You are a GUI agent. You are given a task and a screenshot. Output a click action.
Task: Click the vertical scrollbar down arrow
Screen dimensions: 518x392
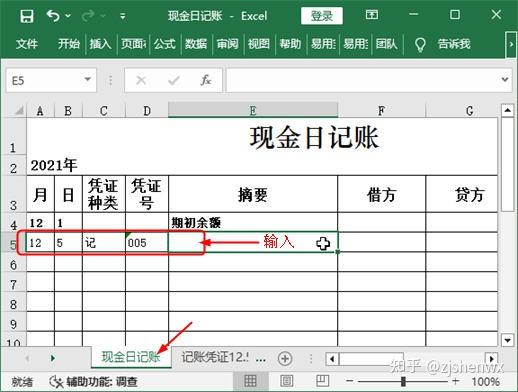coord(508,340)
